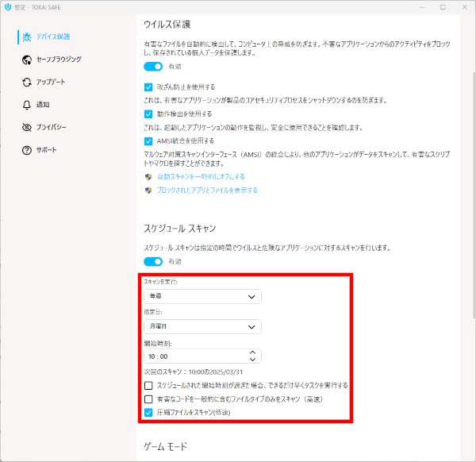Screen dimensions: 476x462
Task: Click the ゲーム モード heading
Action: (x=166, y=446)
